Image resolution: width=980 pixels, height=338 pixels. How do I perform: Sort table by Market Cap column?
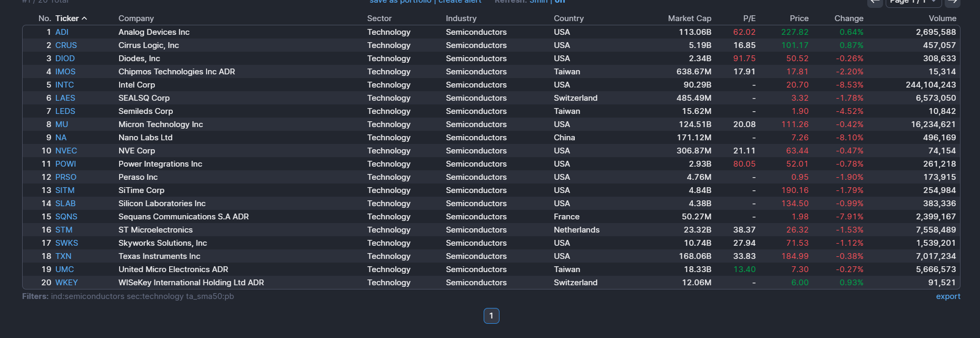click(x=689, y=18)
